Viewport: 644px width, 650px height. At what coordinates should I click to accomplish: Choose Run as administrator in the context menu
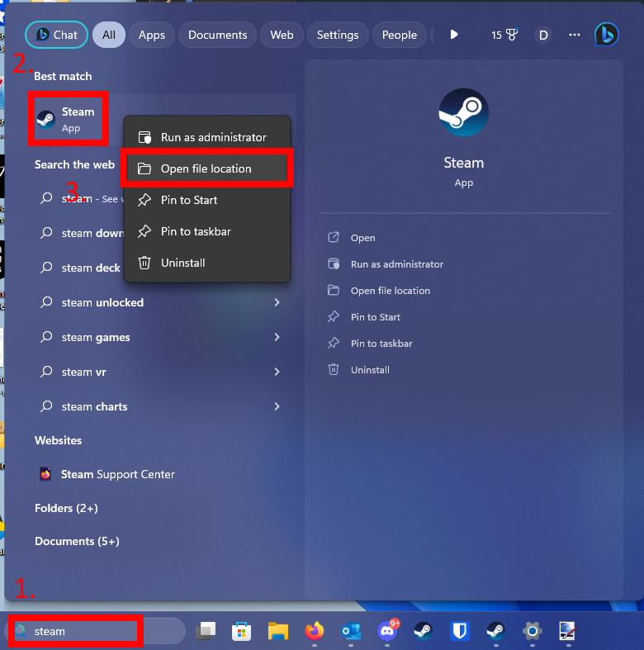pyautogui.click(x=207, y=137)
